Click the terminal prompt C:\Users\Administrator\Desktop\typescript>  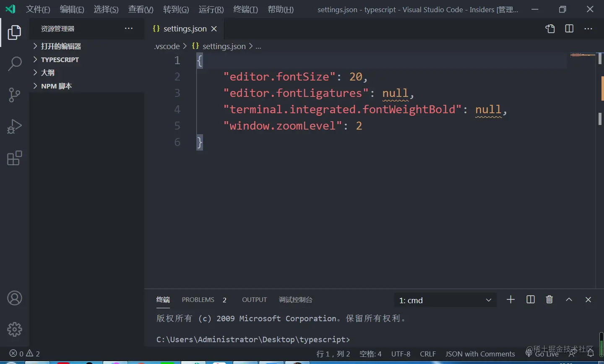(x=253, y=339)
